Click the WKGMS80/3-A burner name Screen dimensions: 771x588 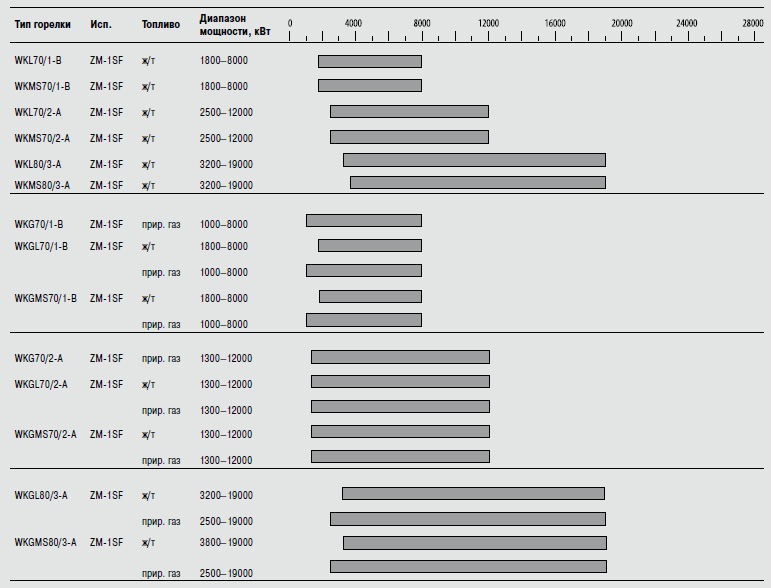coord(45,542)
